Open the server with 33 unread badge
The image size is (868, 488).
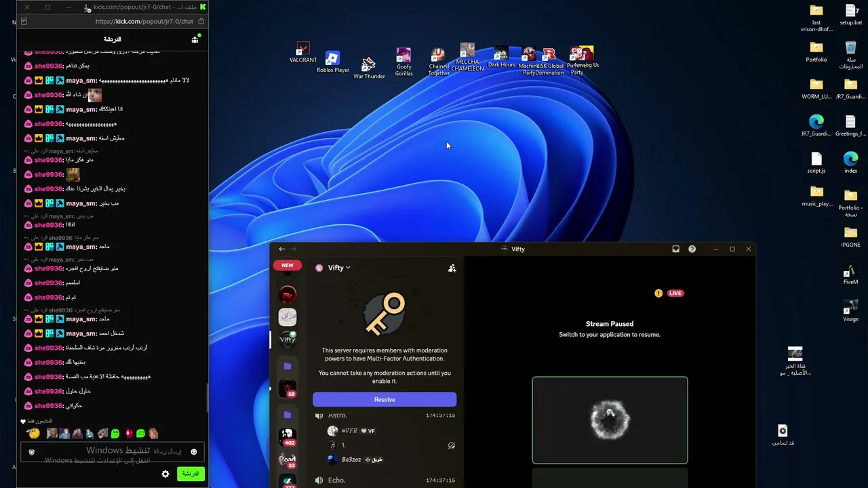[x=288, y=460]
